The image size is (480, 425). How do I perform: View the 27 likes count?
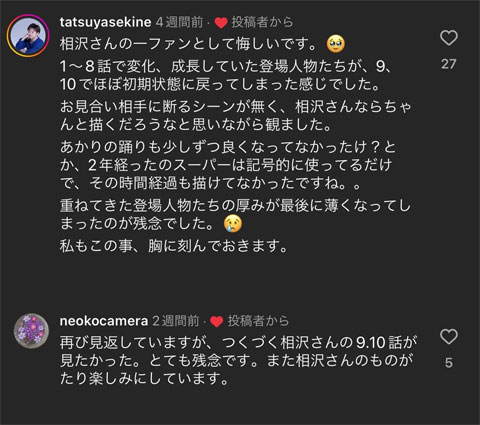(449, 64)
